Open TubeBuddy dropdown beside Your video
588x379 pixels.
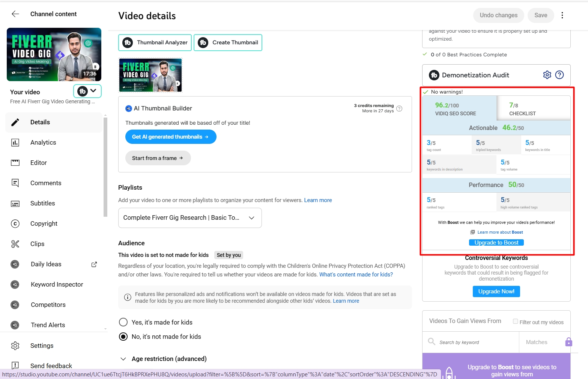tap(87, 91)
